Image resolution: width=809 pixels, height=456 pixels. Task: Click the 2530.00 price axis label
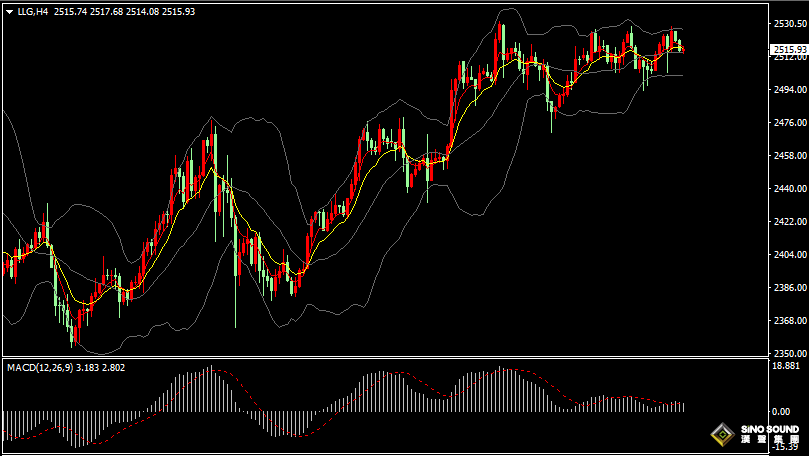pyautogui.click(x=788, y=23)
